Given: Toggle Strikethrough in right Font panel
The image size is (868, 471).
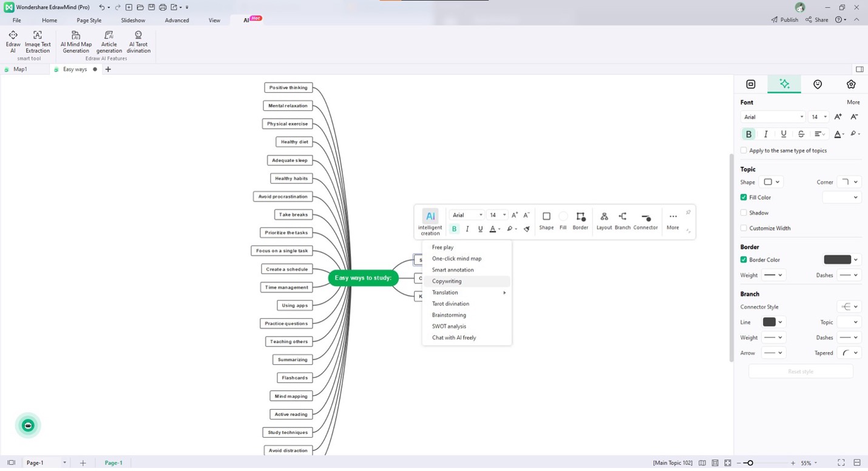Looking at the screenshot, I should tap(801, 134).
